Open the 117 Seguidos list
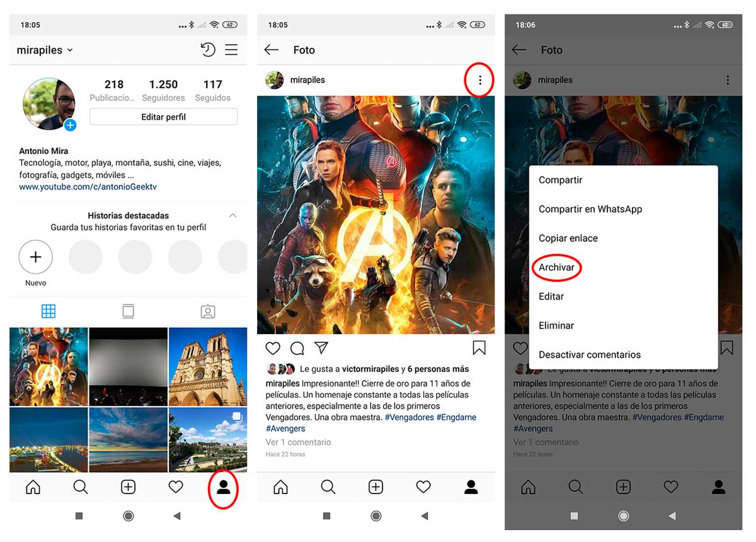Image resolution: width=756 pixels, height=542 pixels. click(x=212, y=90)
